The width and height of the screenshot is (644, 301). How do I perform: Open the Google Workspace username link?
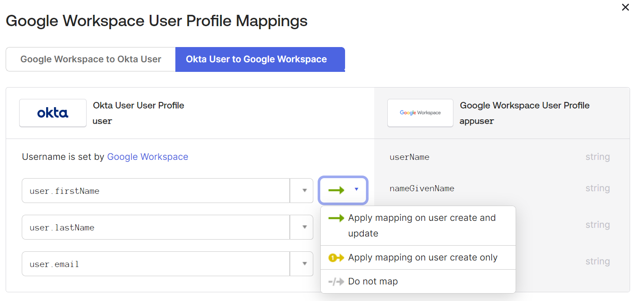[x=148, y=157]
